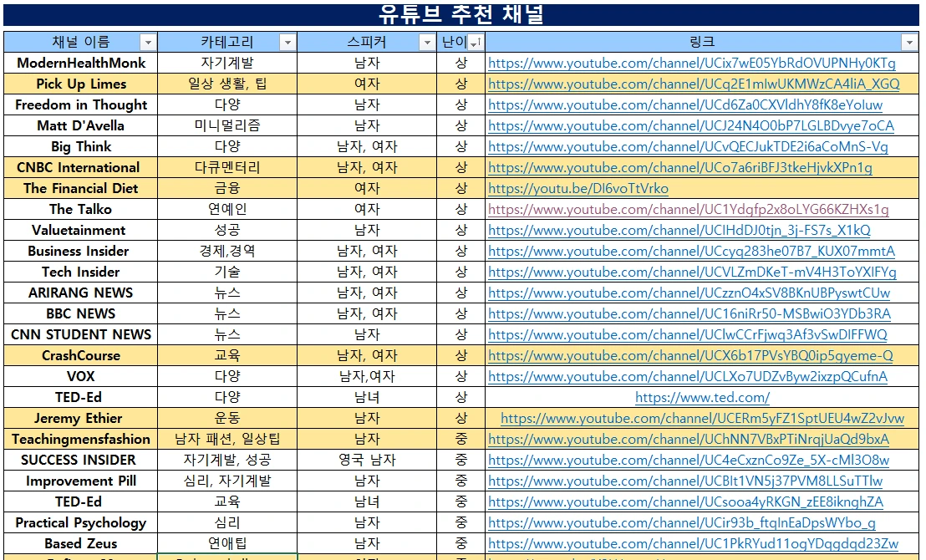Select the Big Think name cell
This screenshot has width=926, height=560.
[x=81, y=146]
